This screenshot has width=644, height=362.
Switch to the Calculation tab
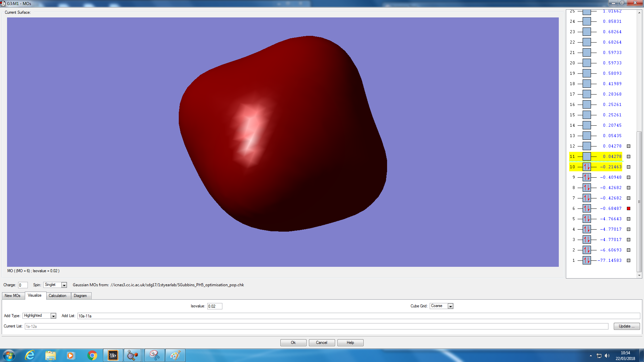pyautogui.click(x=57, y=296)
